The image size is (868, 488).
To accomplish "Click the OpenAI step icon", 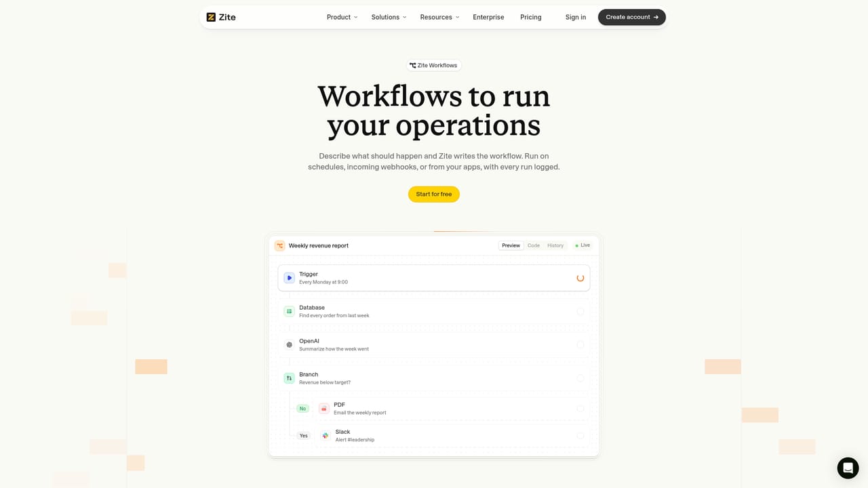I will click(290, 345).
